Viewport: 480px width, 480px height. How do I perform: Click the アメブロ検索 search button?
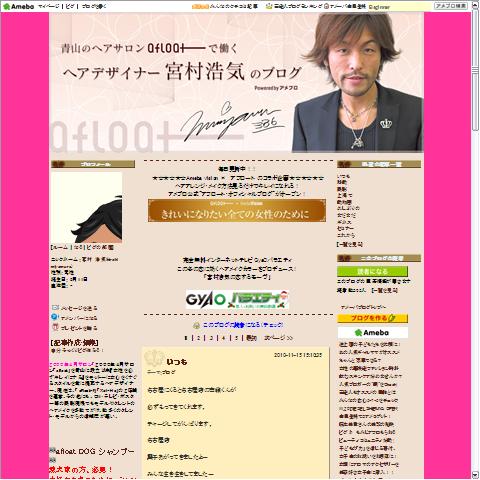[451, 6]
